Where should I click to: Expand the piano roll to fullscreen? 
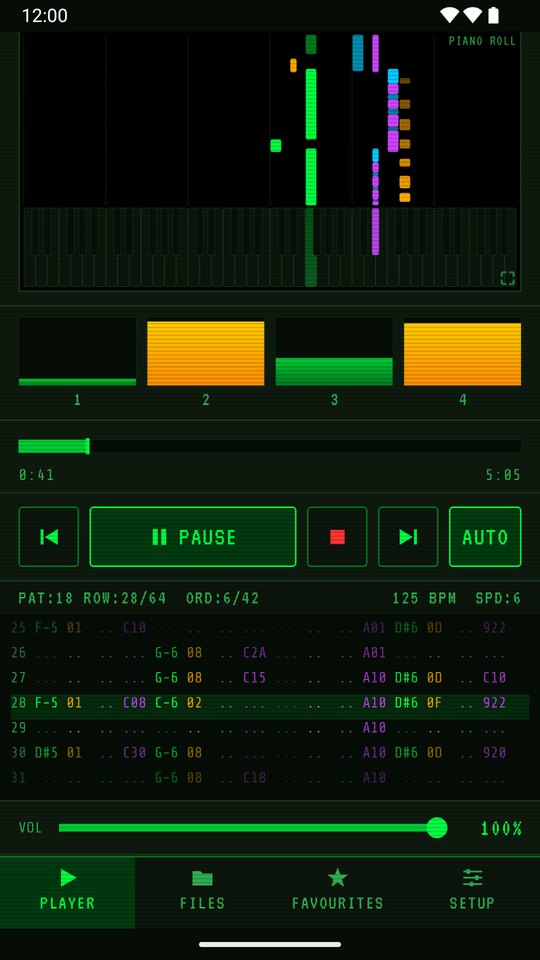click(x=508, y=279)
